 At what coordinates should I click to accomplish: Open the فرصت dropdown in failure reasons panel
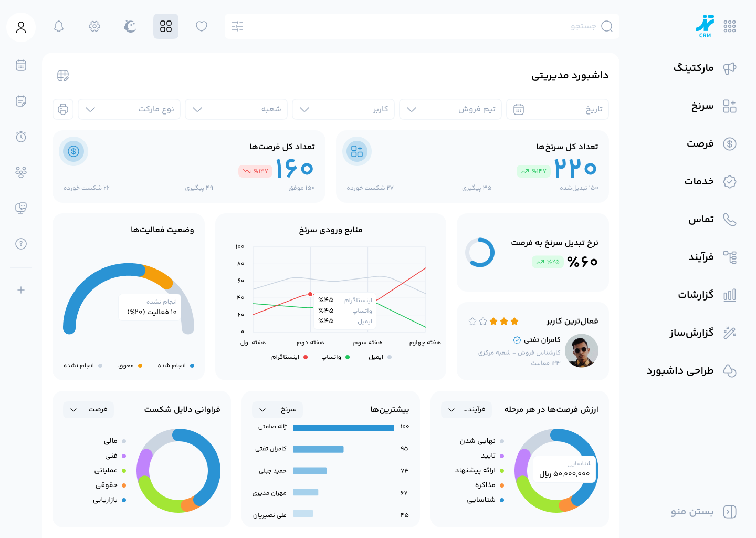[x=88, y=410]
